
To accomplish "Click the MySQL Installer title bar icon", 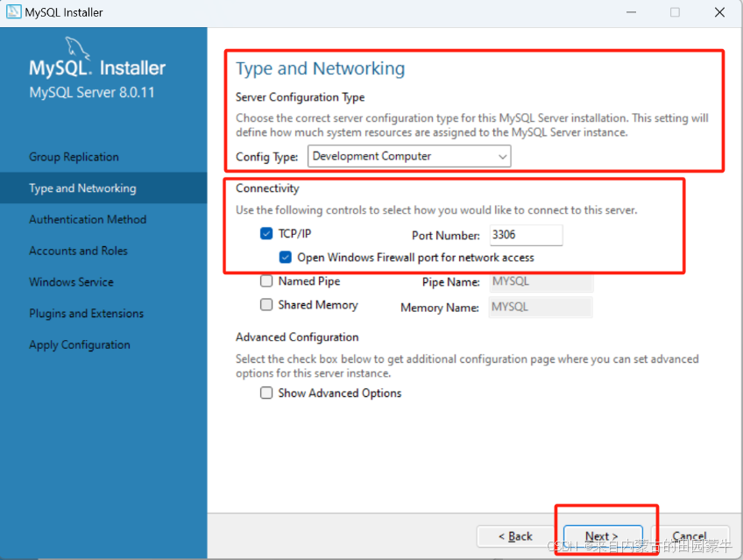I will pos(14,12).
